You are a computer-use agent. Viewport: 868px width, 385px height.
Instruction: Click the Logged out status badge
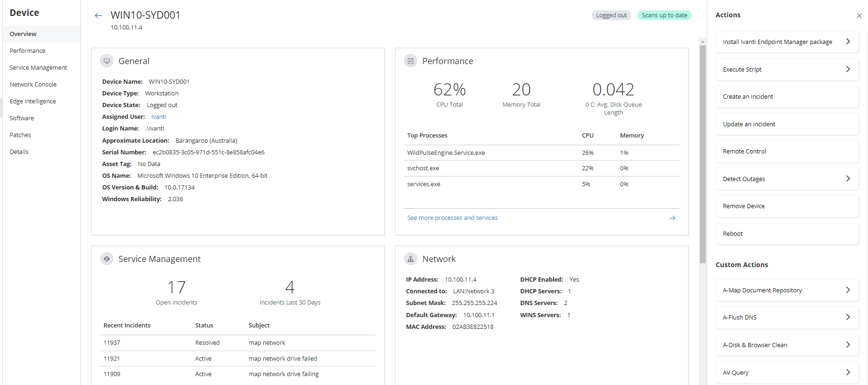(611, 15)
